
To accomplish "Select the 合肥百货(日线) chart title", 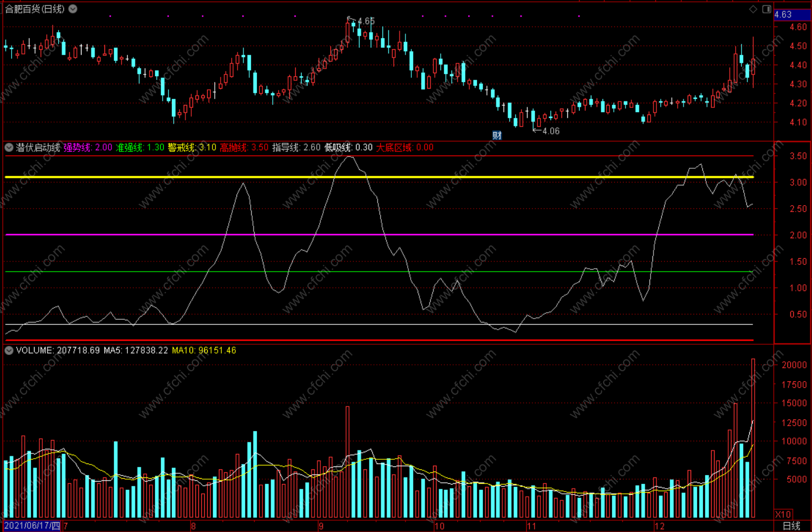I will pyautogui.click(x=35, y=9).
